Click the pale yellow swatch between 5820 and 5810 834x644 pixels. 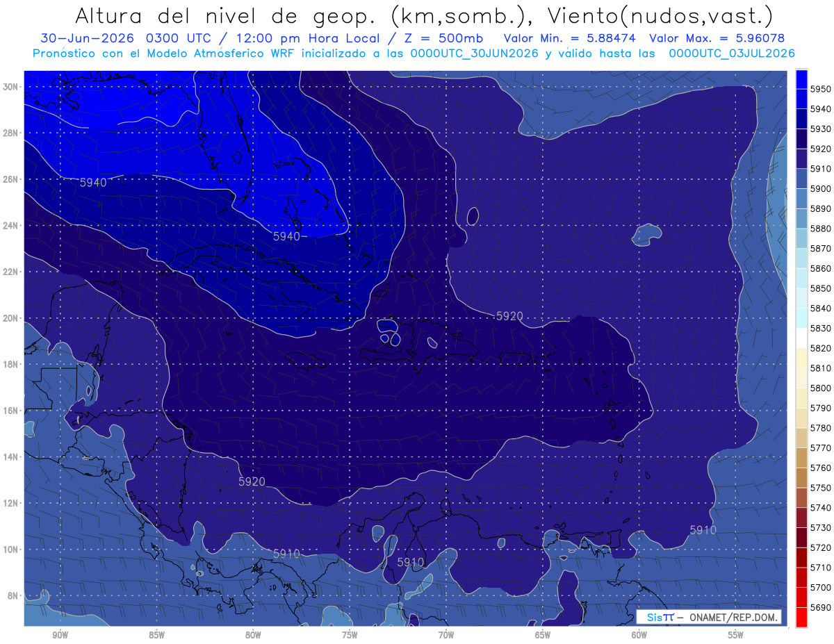pos(801,358)
